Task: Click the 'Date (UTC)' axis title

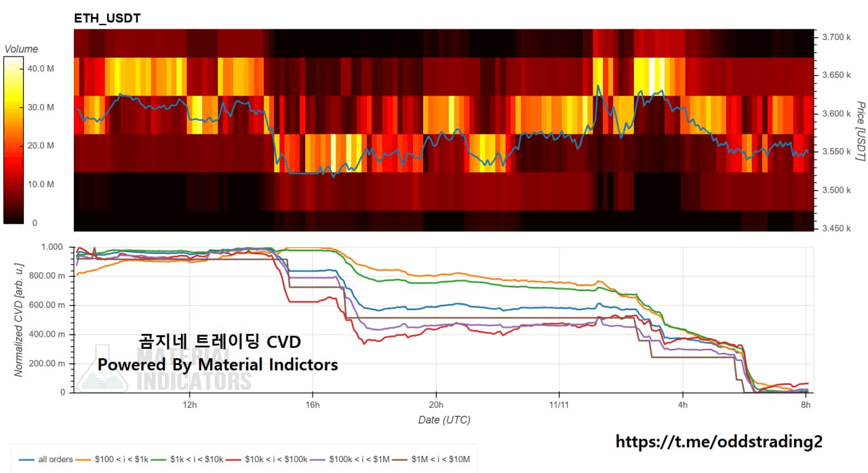Action: (443, 420)
